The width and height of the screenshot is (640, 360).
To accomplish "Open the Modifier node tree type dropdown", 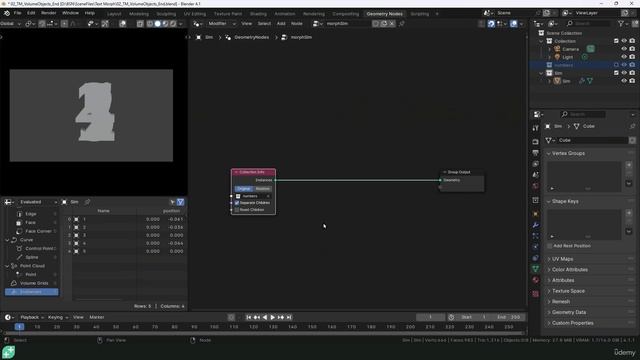I will pyautogui.click(x=222, y=24).
